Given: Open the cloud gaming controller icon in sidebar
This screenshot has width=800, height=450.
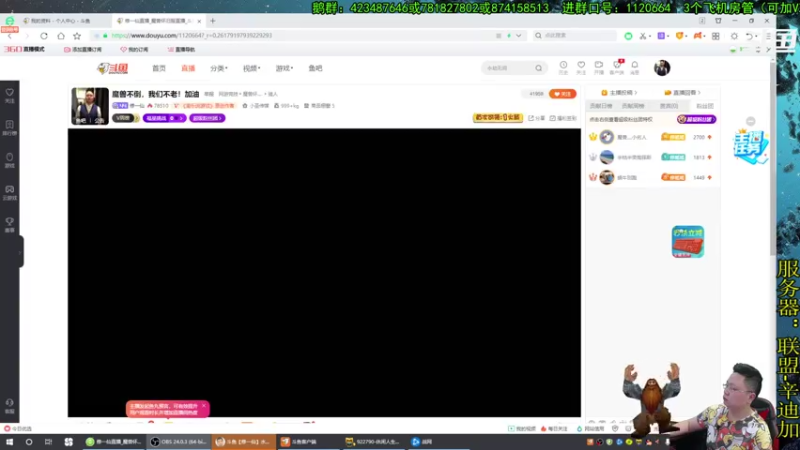Looking at the screenshot, I should click(10, 192).
